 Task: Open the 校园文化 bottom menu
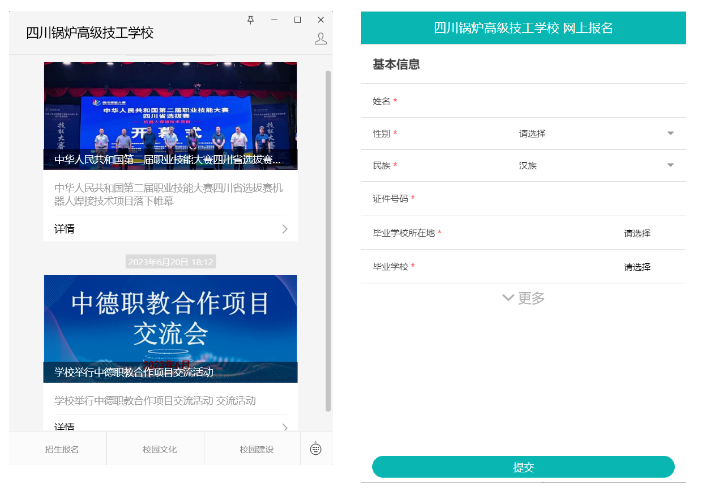(159, 449)
